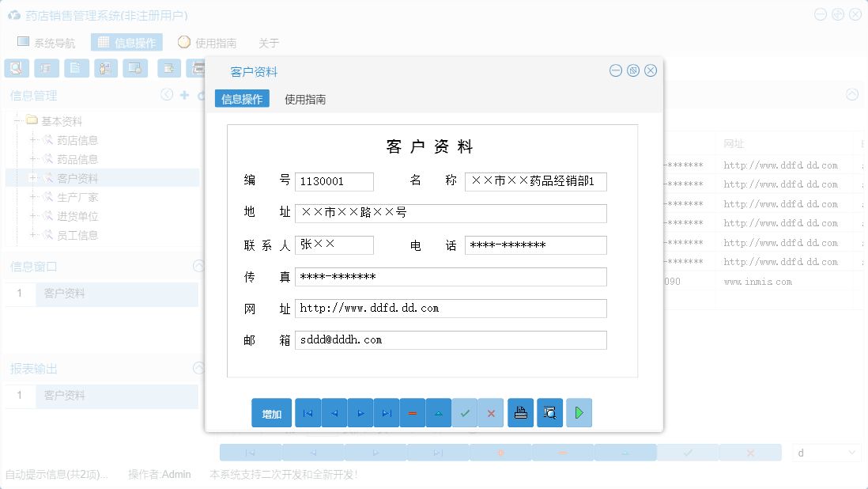Collapse the 信息窗口 panel
This screenshot has width=868, height=489.
coord(198,267)
